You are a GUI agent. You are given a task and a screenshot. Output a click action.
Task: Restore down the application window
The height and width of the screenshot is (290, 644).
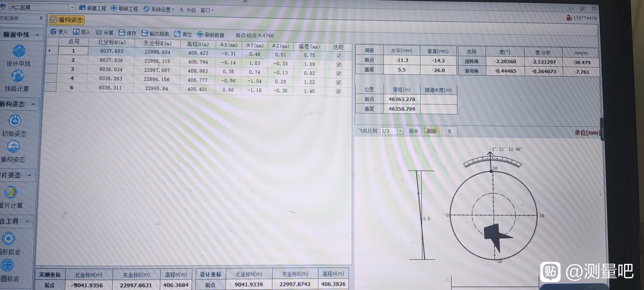(x=582, y=9)
